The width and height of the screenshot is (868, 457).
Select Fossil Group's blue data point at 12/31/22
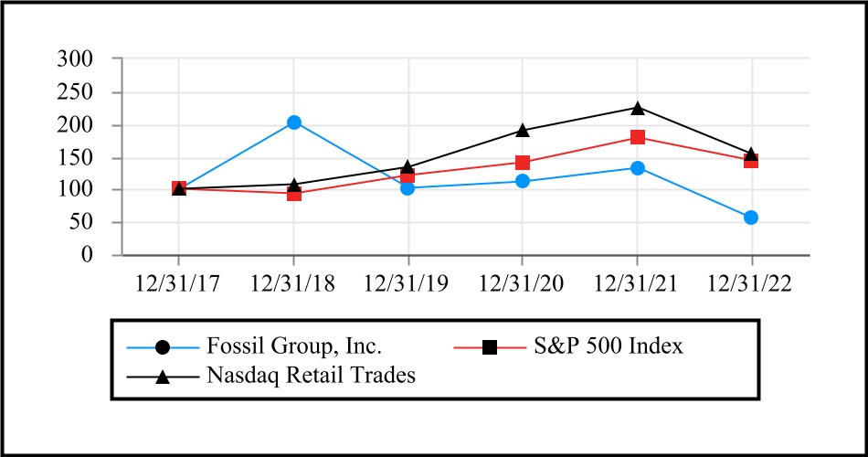coord(751,218)
